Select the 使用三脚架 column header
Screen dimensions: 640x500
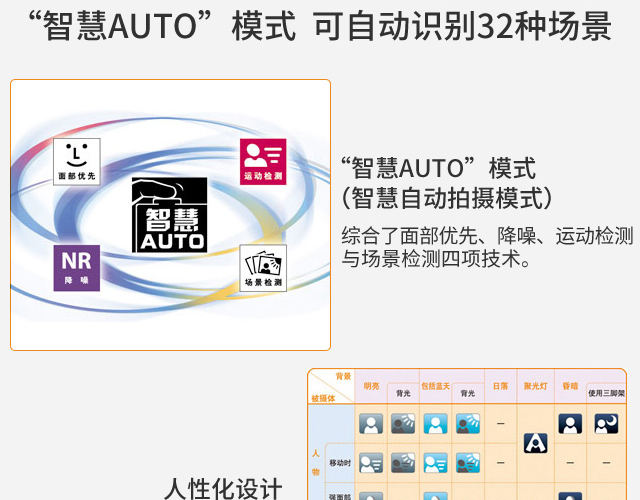[606, 393]
